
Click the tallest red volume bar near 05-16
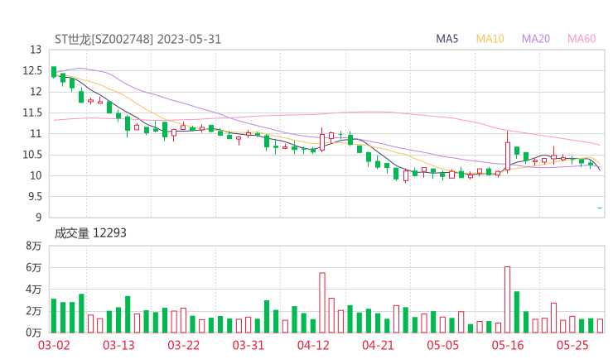pos(508,299)
